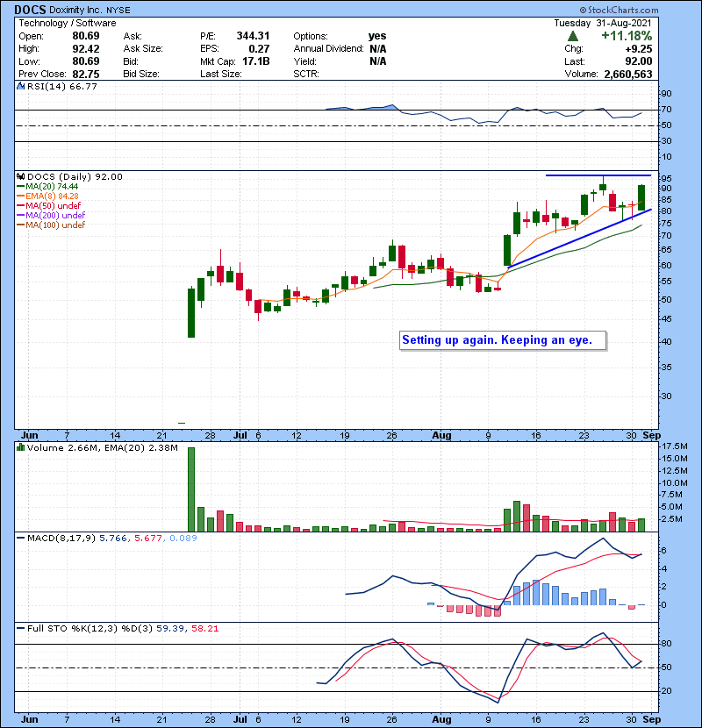Click the Yield N/A value
This screenshot has width=702, height=728.
[x=378, y=61]
